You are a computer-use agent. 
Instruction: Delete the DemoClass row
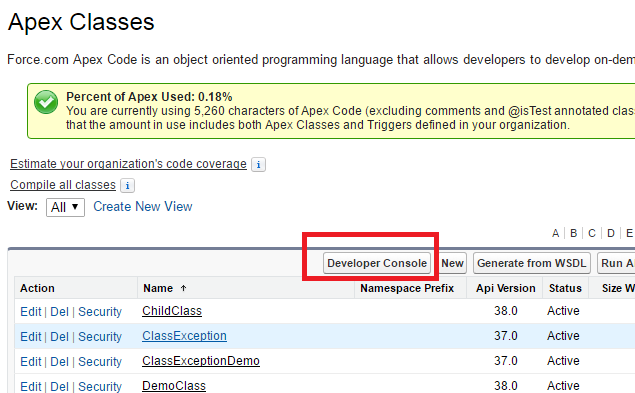click(60, 387)
